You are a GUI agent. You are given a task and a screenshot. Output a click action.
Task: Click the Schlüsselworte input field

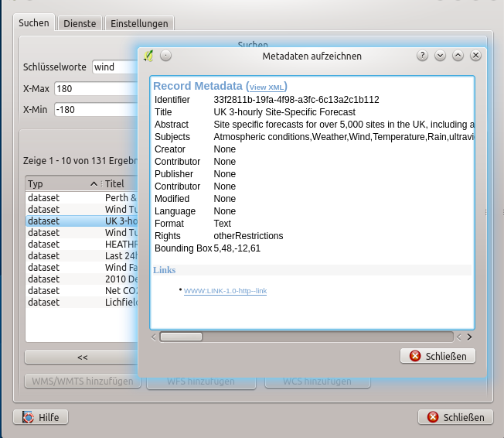click(114, 67)
